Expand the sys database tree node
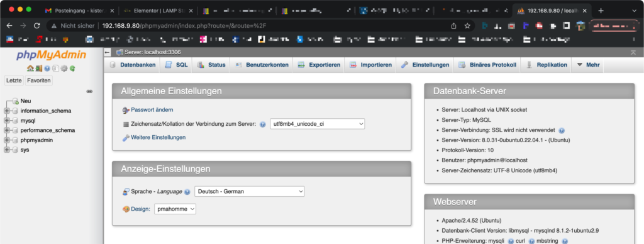Image resolution: width=644 pixels, height=244 pixels. [x=6, y=150]
